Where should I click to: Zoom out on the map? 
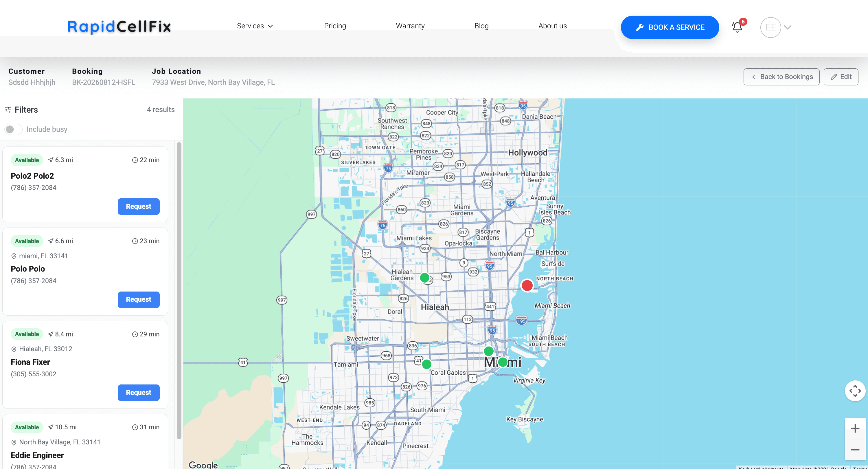pos(855,450)
